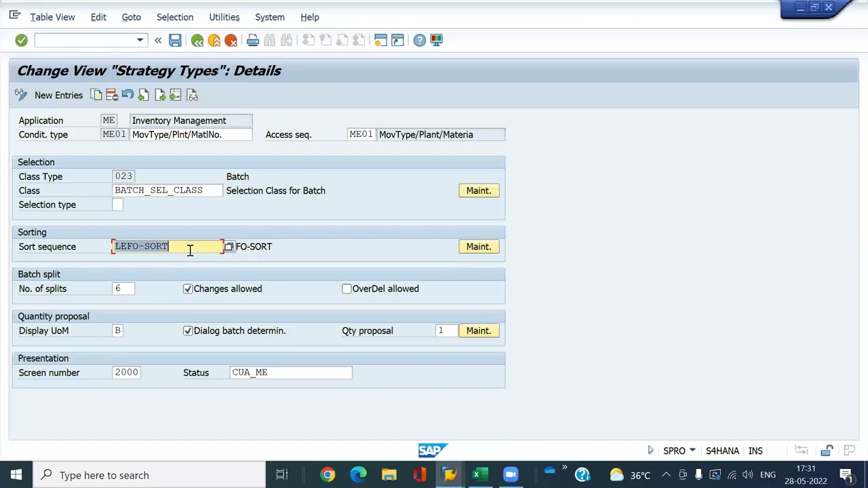
Task: Click the New Entries button
Action: [x=58, y=95]
